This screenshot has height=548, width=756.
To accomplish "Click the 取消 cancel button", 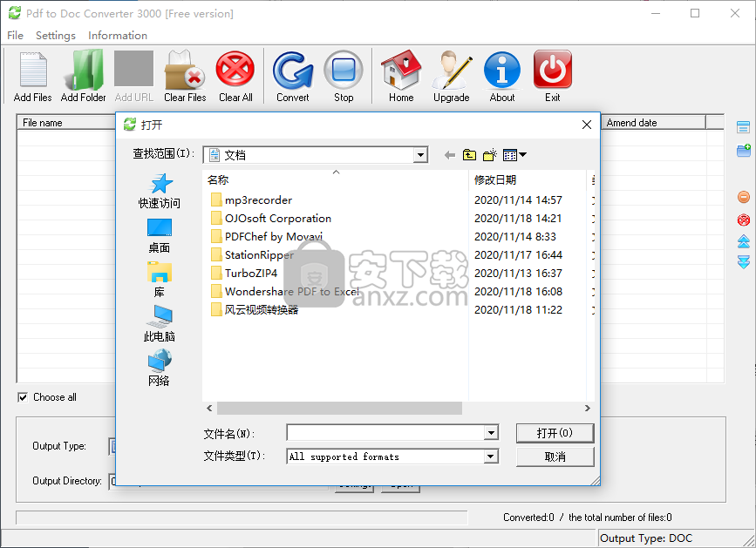I will point(555,457).
